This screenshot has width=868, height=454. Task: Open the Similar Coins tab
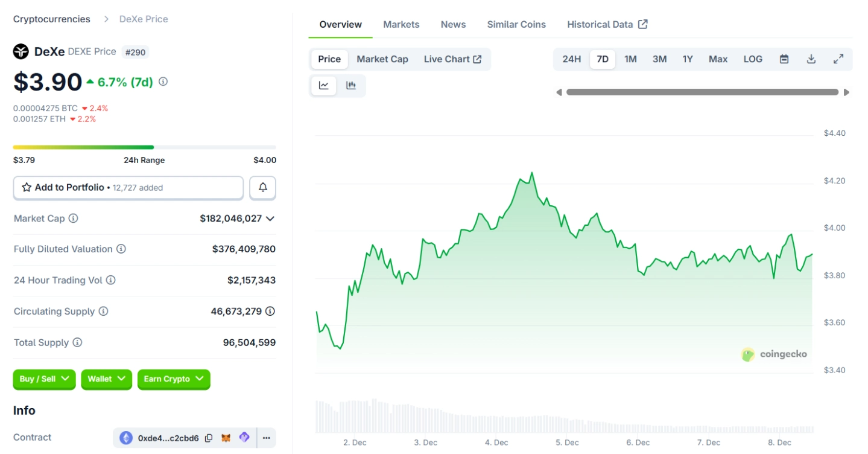pos(516,25)
